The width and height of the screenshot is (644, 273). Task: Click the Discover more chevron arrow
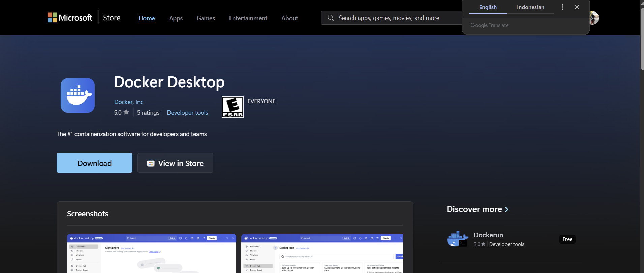pyautogui.click(x=507, y=209)
